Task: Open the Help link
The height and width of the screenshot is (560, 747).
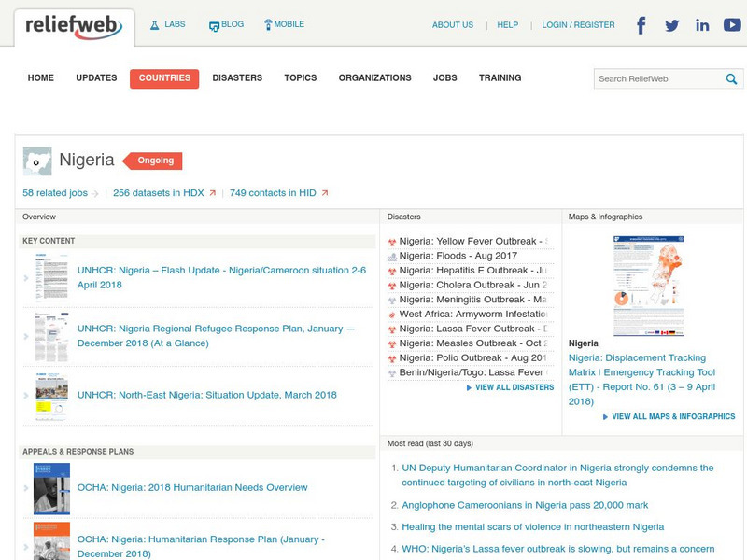Action: [508, 25]
